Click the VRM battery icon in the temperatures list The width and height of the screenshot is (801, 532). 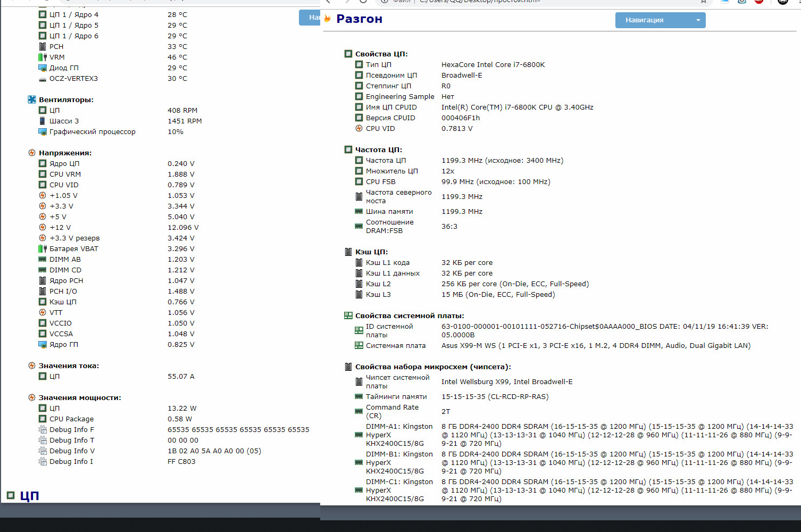tap(43, 57)
